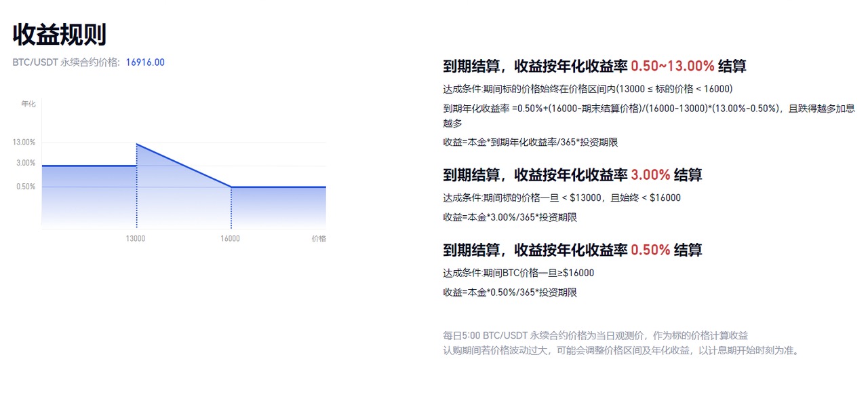Click the 16916.00 BTC/USDT price value

tap(145, 62)
